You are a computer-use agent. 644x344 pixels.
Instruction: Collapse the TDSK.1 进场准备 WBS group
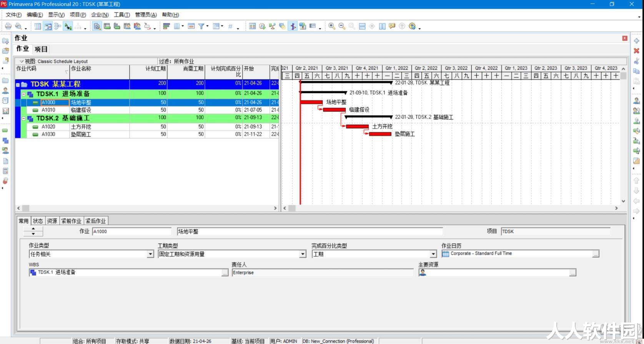click(23, 94)
